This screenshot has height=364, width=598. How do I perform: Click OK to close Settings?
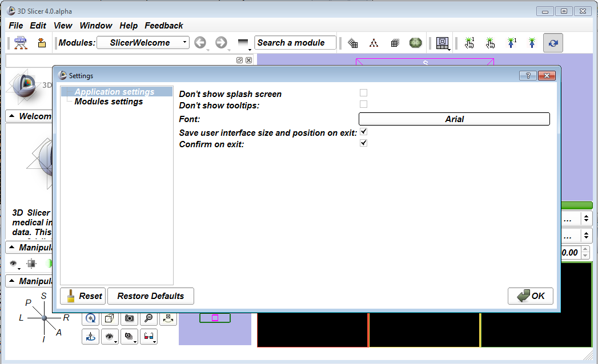pos(531,296)
